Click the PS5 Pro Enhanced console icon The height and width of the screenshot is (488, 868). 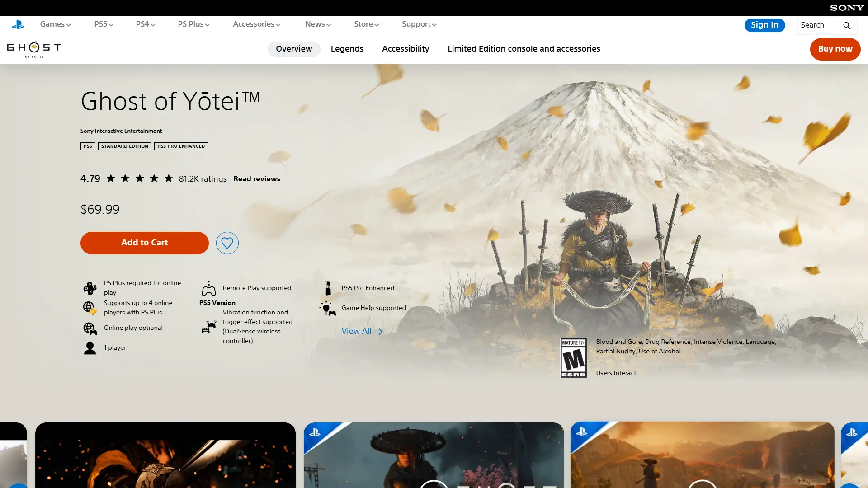[x=328, y=288]
